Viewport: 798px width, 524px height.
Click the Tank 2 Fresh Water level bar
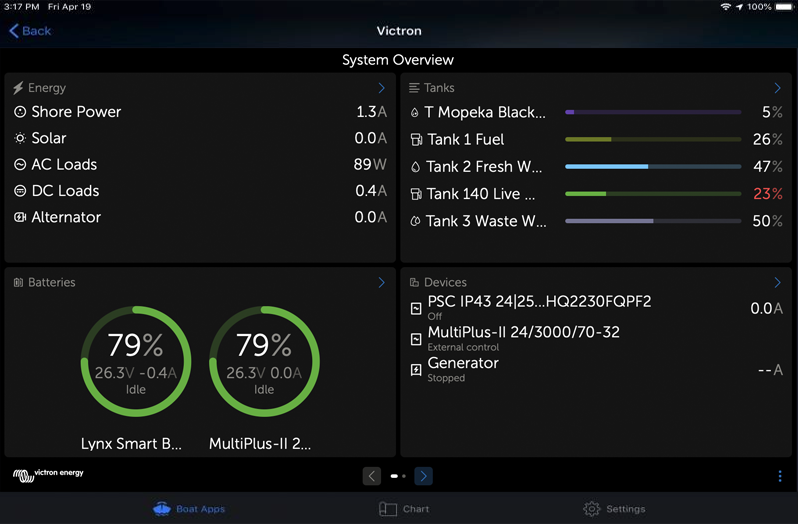point(653,167)
